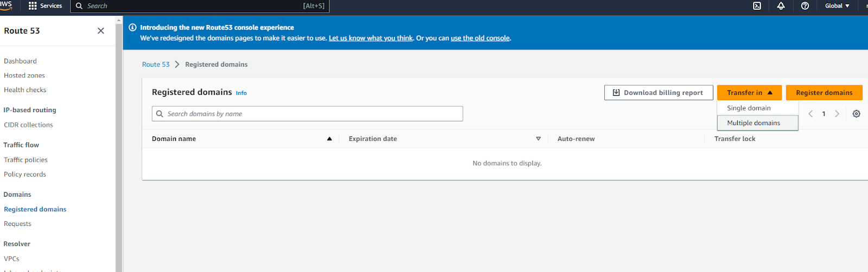Click the Registered domains breadcrumb text
This screenshot has width=868, height=272.
[216, 64]
